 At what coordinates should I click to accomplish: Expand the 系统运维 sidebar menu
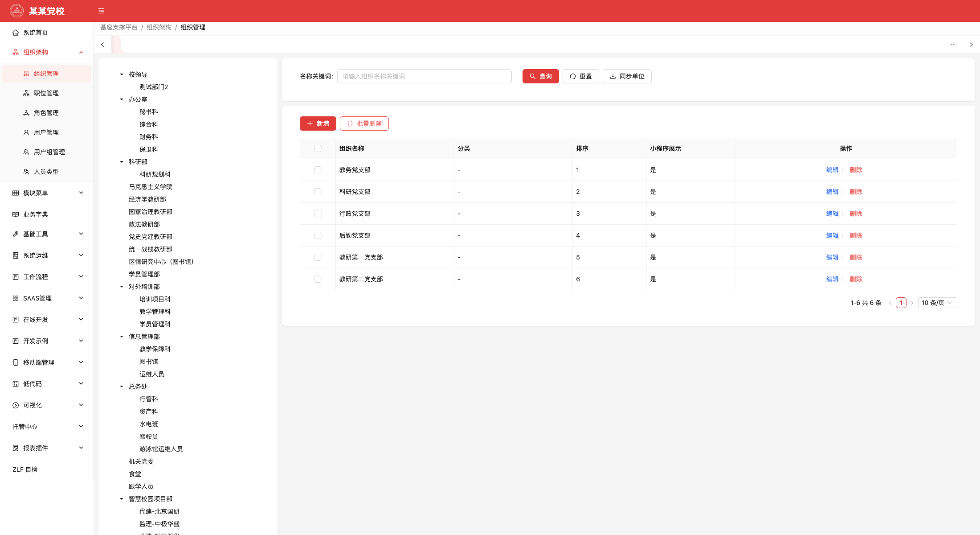pos(81,255)
